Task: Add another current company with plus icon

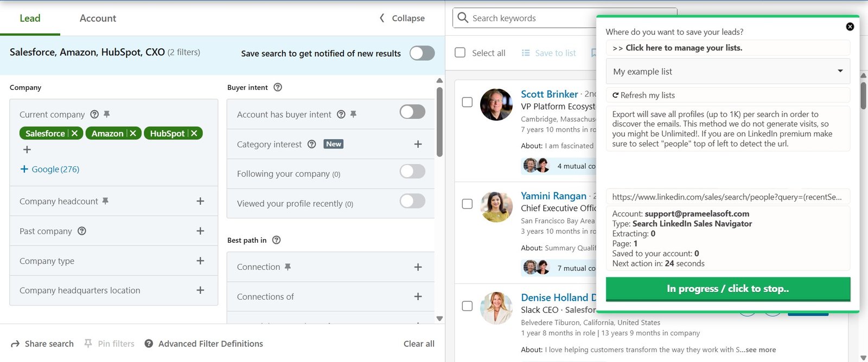Action: pos(27,150)
